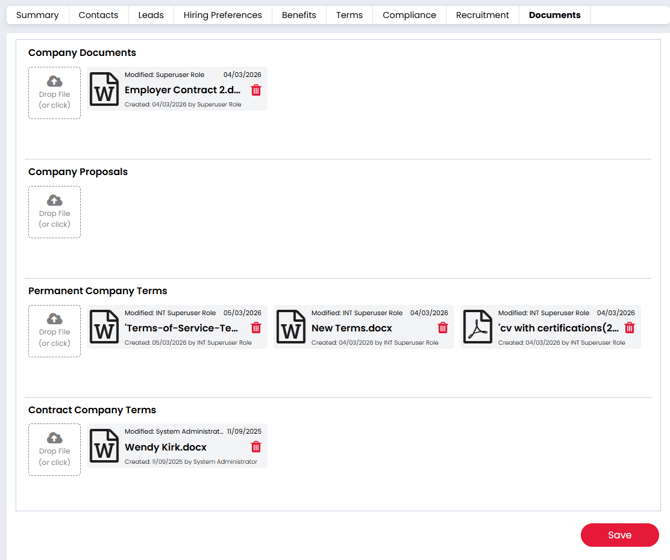Open the Benefits tab
Screen dimensions: 670x560
tap(299, 15)
